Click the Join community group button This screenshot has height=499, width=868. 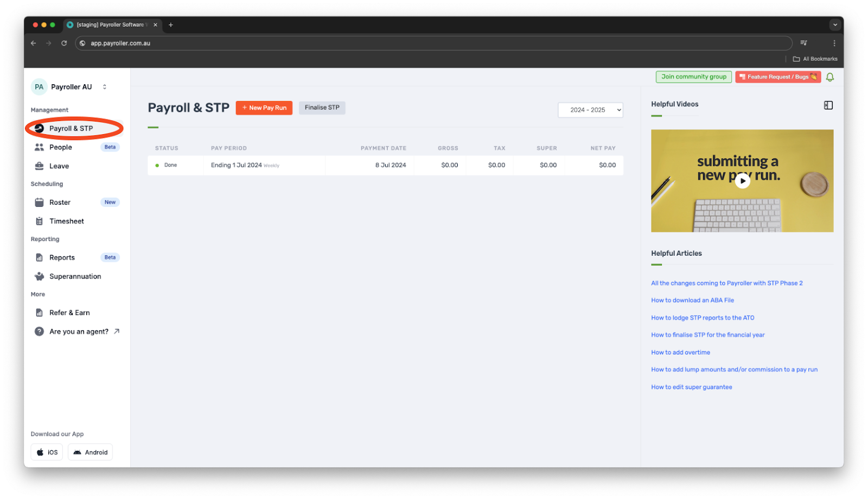coord(693,77)
